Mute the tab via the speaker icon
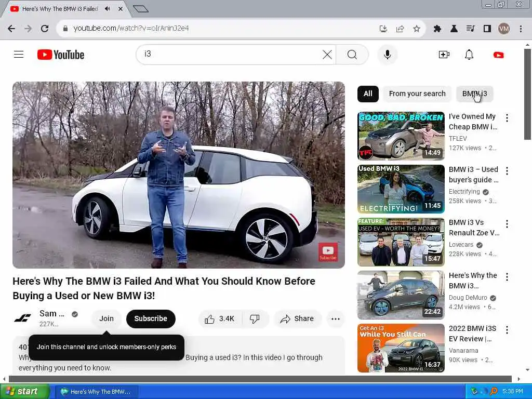This screenshot has height=399, width=532. (108, 9)
